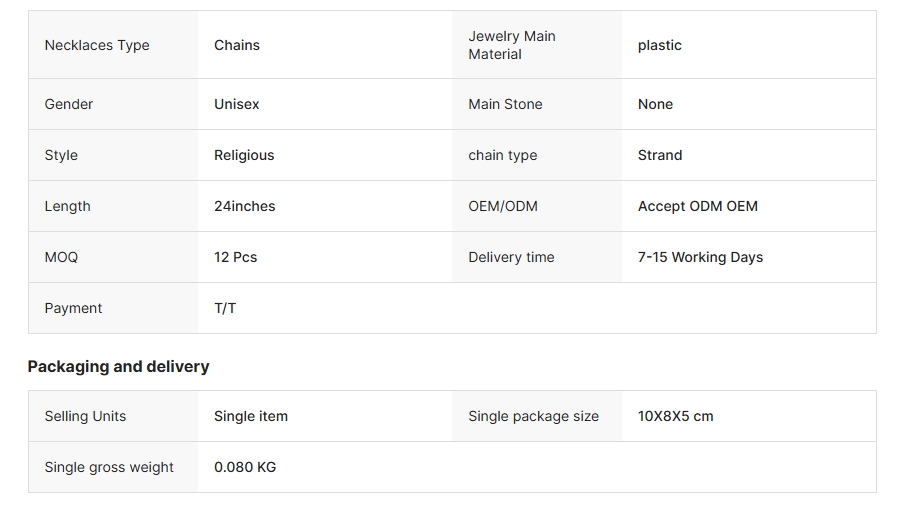This screenshot has width=920, height=508.
Task: Click the Gender attribute label
Action: [69, 104]
